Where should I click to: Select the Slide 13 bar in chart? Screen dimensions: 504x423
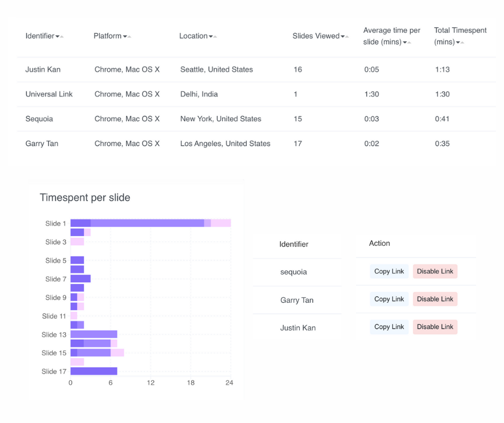[94, 334]
